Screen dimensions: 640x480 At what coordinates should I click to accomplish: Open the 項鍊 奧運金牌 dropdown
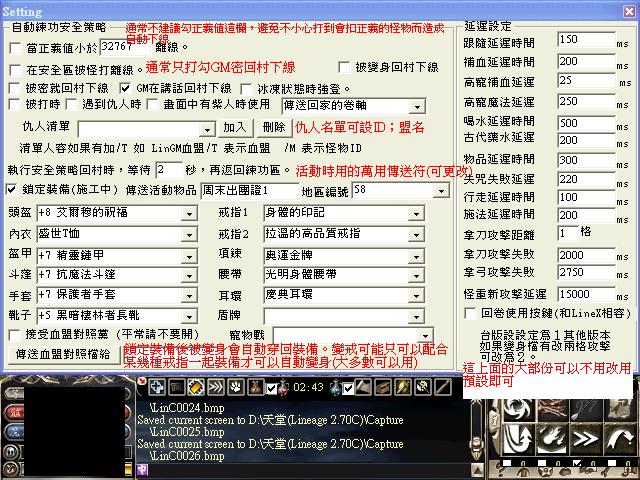point(416,256)
